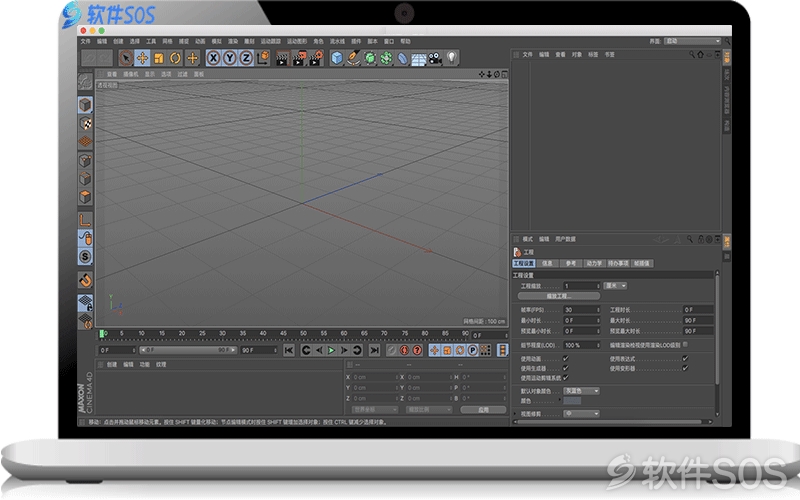
Task: Open the project scale unit dropdown
Action: (615, 286)
